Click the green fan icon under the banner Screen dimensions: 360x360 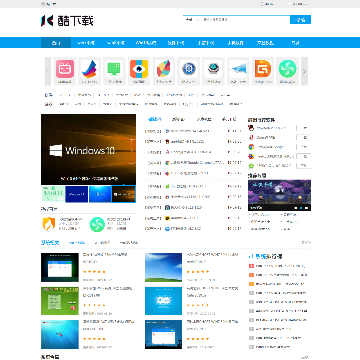(97, 224)
